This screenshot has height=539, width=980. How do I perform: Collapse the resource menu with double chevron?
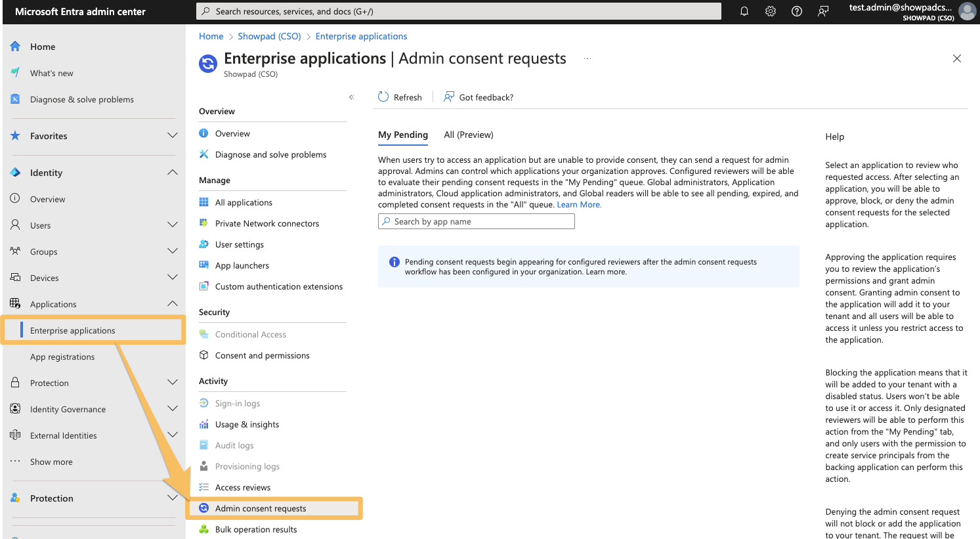[352, 97]
